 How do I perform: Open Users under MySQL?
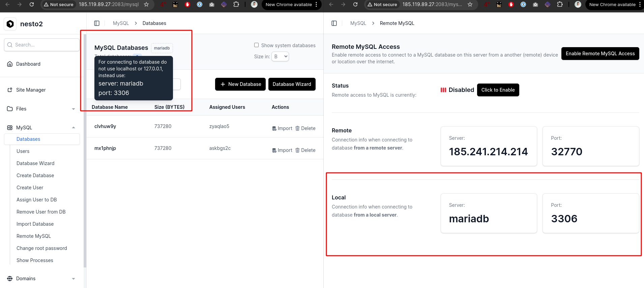pos(23,151)
